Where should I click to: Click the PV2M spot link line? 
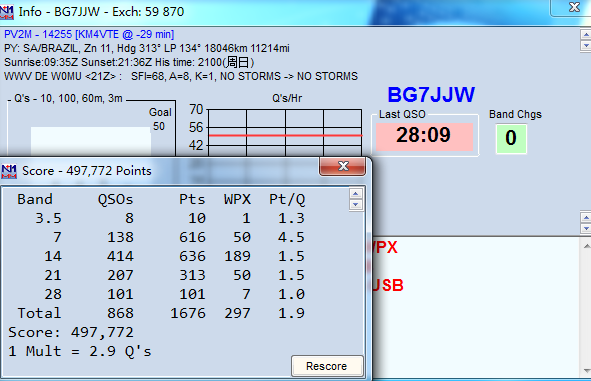point(89,34)
